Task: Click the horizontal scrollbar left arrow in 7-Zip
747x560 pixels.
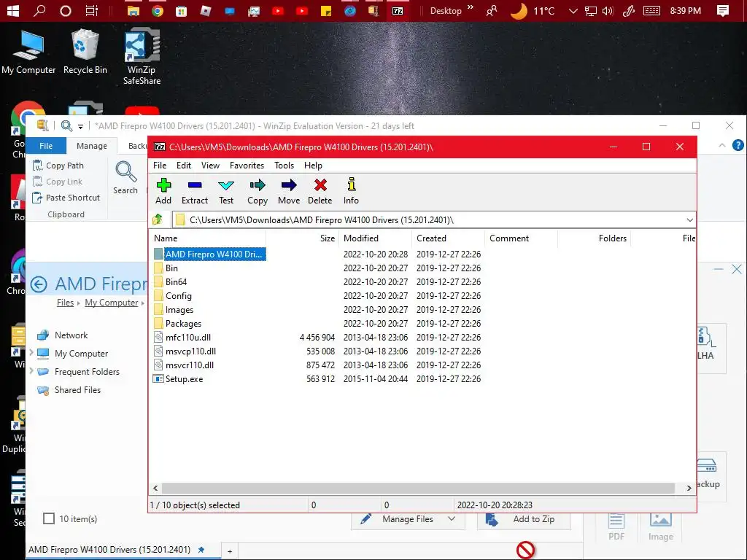Action: (x=155, y=488)
